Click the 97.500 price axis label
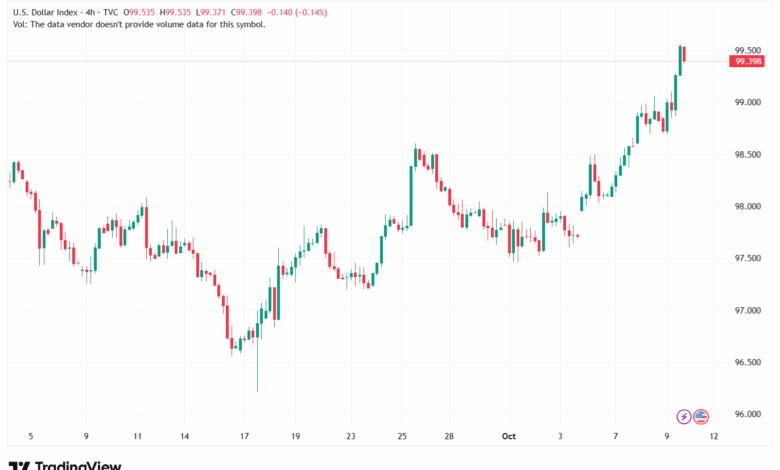 pyautogui.click(x=748, y=258)
